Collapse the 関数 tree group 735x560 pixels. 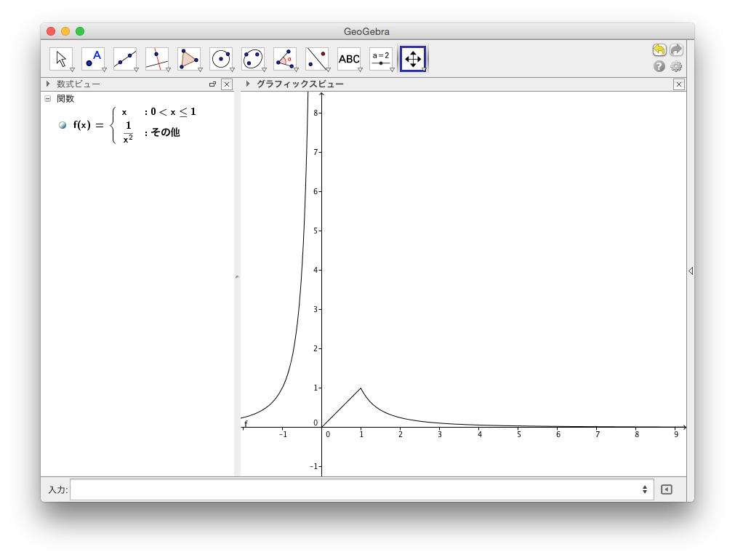tap(48, 98)
